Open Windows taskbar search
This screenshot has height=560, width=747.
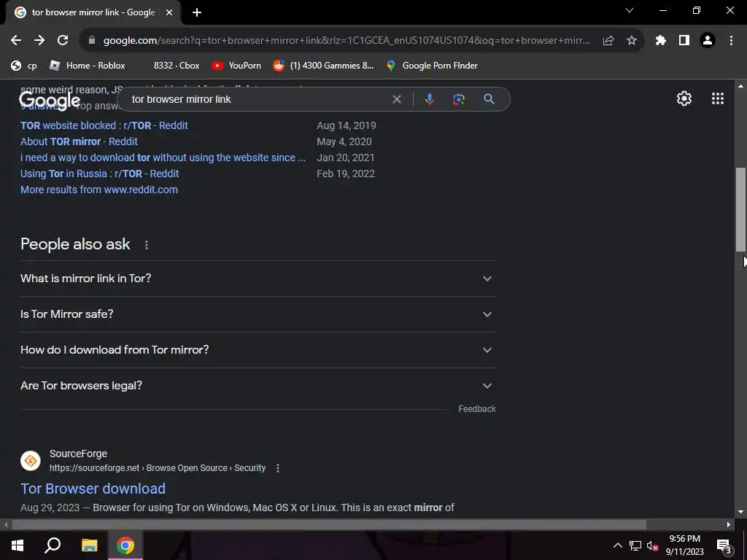tap(53, 545)
